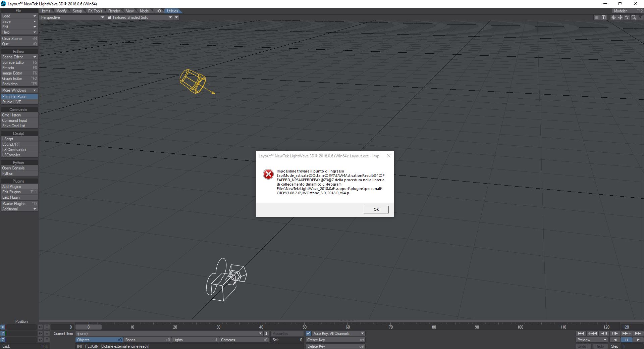
Task: Toggle the Parent in Place option
Action: (x=19, y=97)
